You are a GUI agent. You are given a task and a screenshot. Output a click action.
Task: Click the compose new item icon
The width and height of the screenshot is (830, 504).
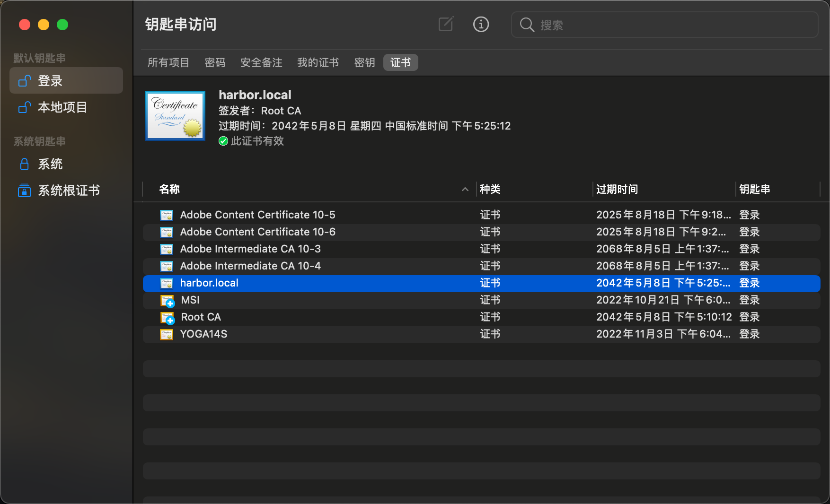(446, 24)
